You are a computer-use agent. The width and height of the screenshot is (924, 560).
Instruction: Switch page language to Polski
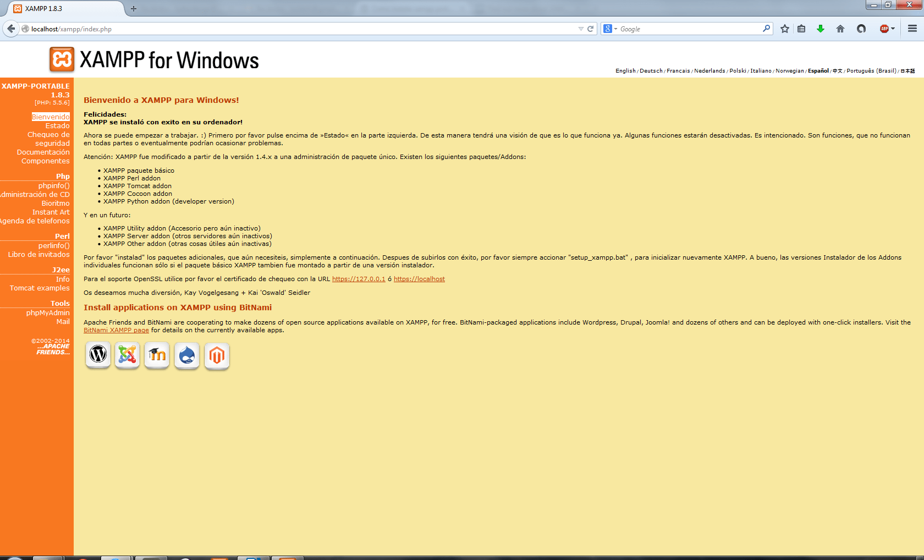tap(738, 70)
